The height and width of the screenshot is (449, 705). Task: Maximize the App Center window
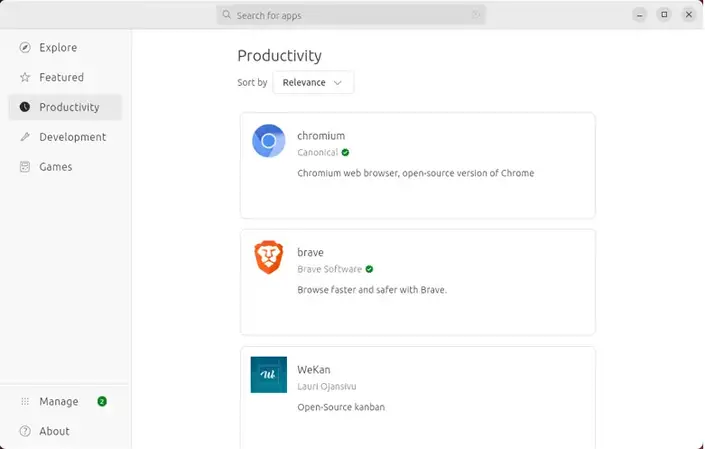point(664,15)
